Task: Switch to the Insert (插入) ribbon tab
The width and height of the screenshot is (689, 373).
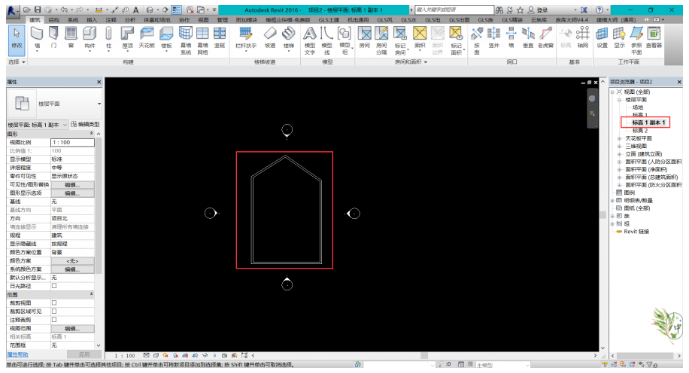Action: coord(92,20)
